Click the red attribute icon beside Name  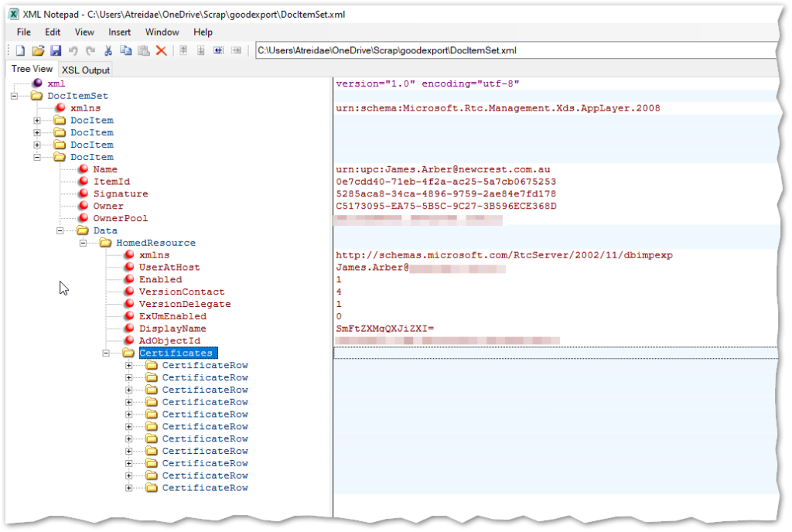[x=84, y=169]
